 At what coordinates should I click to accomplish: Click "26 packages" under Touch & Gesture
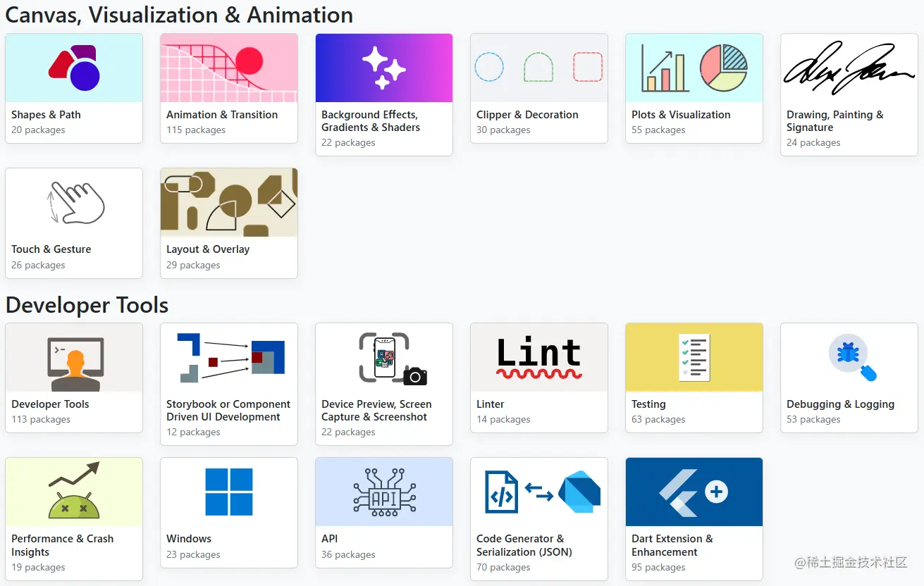38,266
